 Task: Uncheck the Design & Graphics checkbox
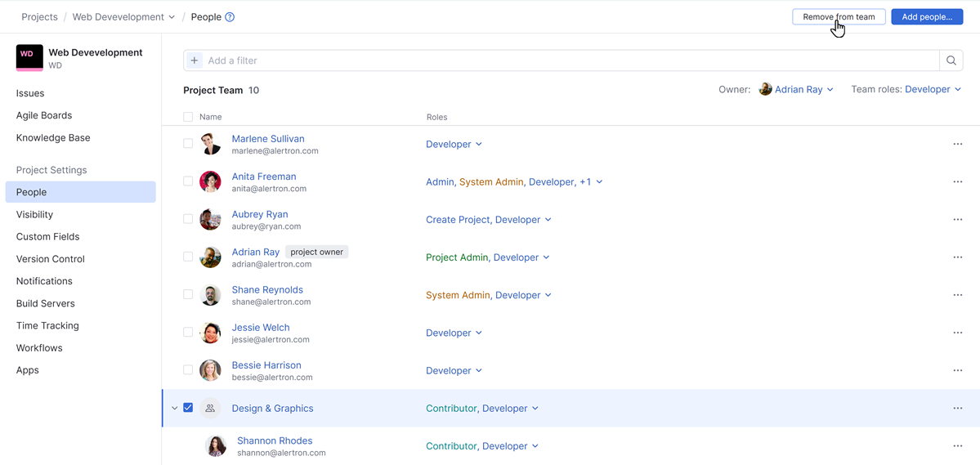pyautogui.click(x=188, y=408)
